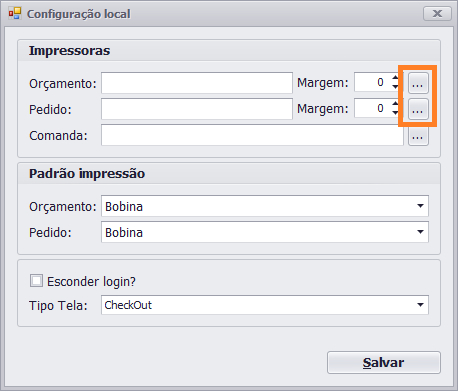Viewport: 458px width, 391px height.
Task: Click inside the Orçamento Margem number field
Action: tap(373, 82)
